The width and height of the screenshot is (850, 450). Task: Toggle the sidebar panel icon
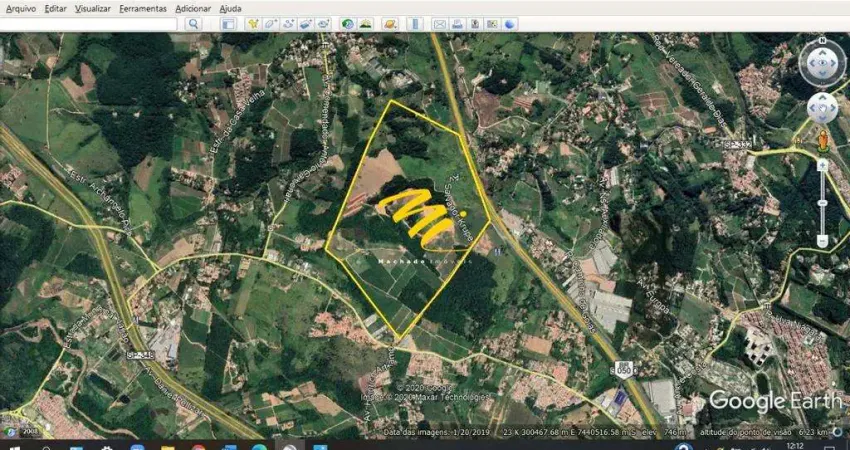(229, 24)
